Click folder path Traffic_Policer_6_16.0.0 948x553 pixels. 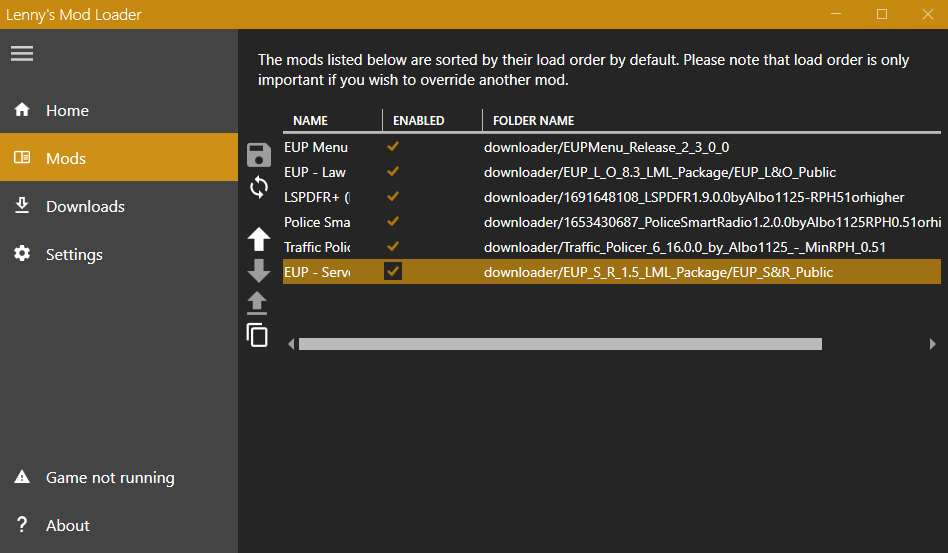(684, 247)
